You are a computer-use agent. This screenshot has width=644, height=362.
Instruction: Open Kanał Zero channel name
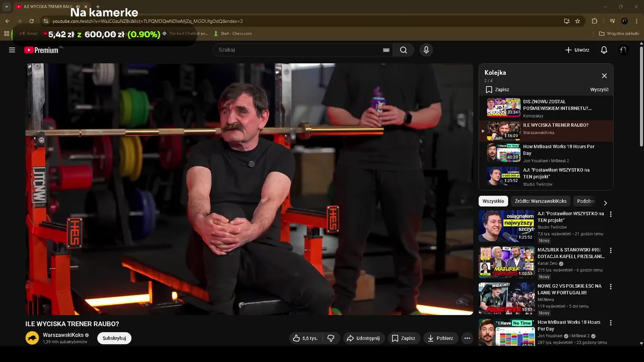click(x=548, y=263)
